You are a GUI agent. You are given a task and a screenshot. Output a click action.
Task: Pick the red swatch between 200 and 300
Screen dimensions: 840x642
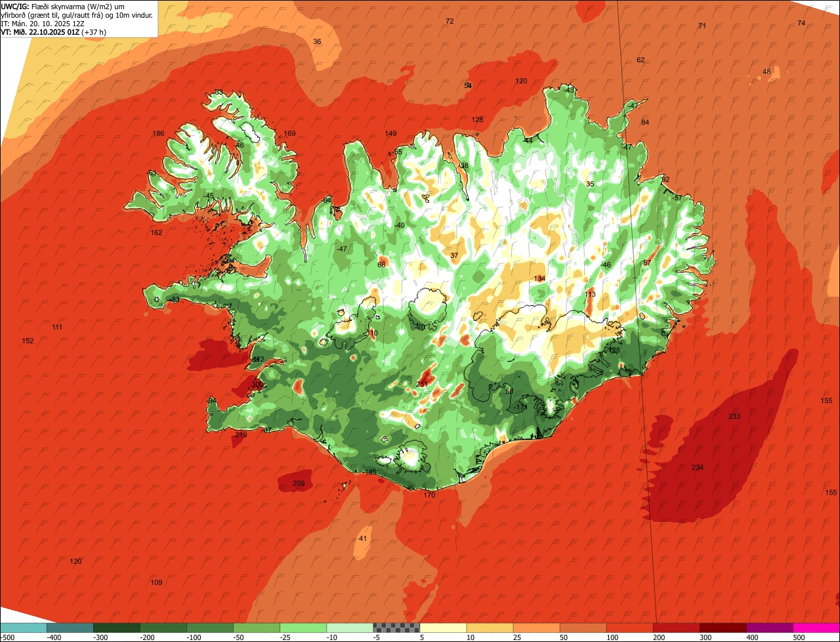click(676, 628)
